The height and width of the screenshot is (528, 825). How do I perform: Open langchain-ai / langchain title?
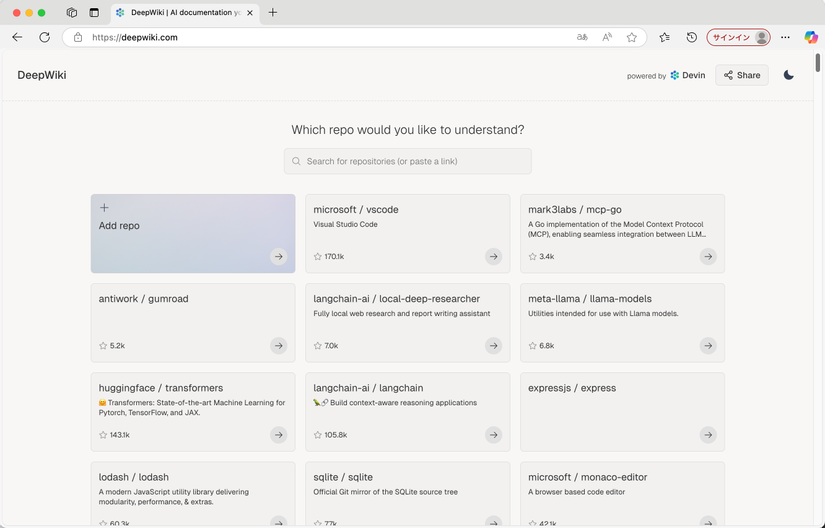pyautogui.click(x=368, y=388)
